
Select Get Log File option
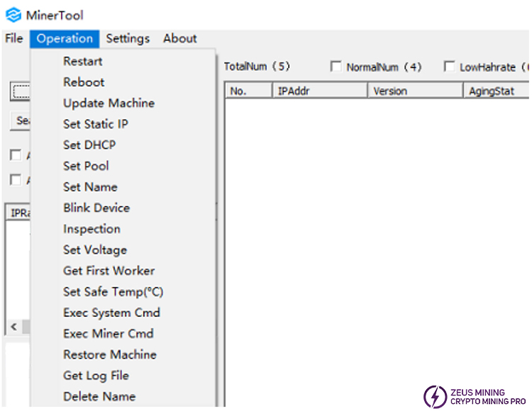(x=96, y=376)
